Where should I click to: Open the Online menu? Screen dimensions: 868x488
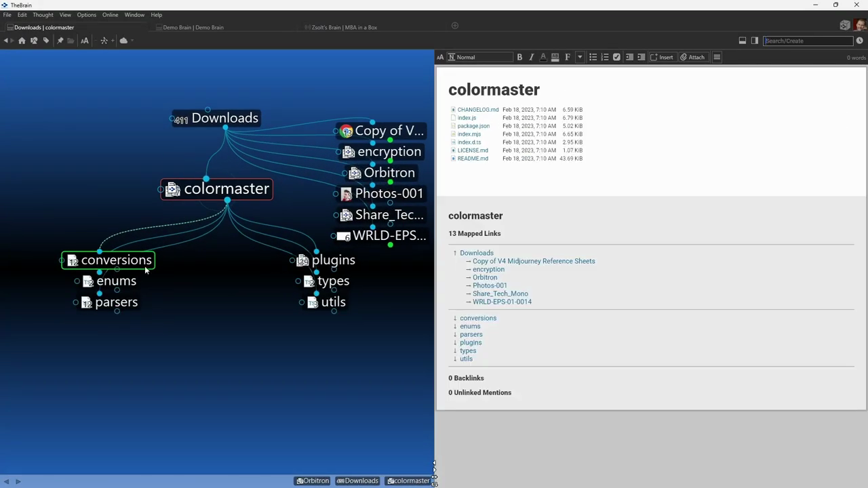tap(110, 14)
